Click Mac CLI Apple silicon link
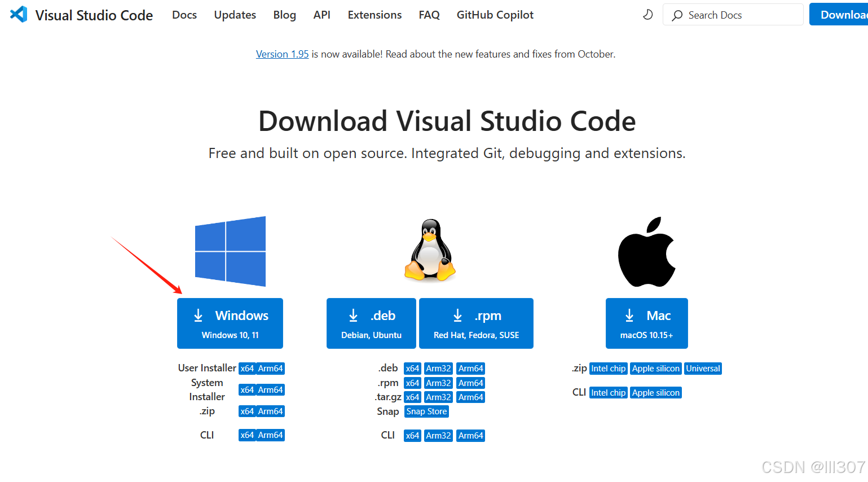Image resolution: width=868 pixels, height=482 pixels. 656,393
